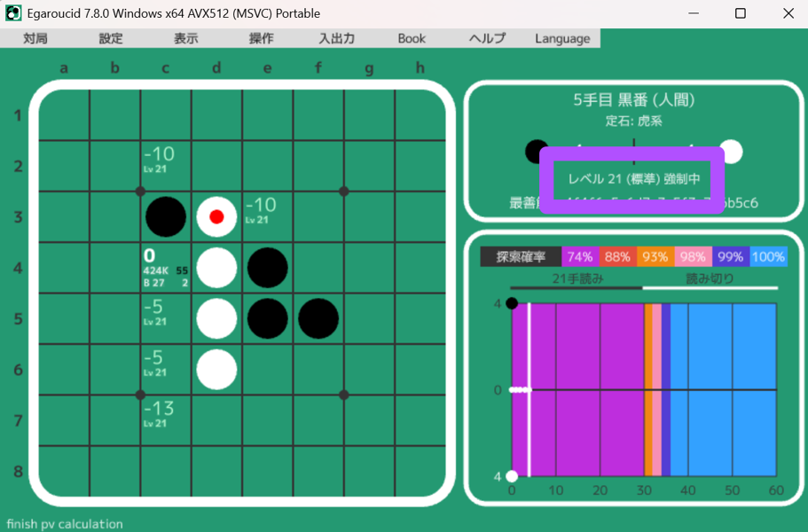Click the black disc on square e4
The image size is (808, 532).
pyautogui.click(x=267, y=268)
